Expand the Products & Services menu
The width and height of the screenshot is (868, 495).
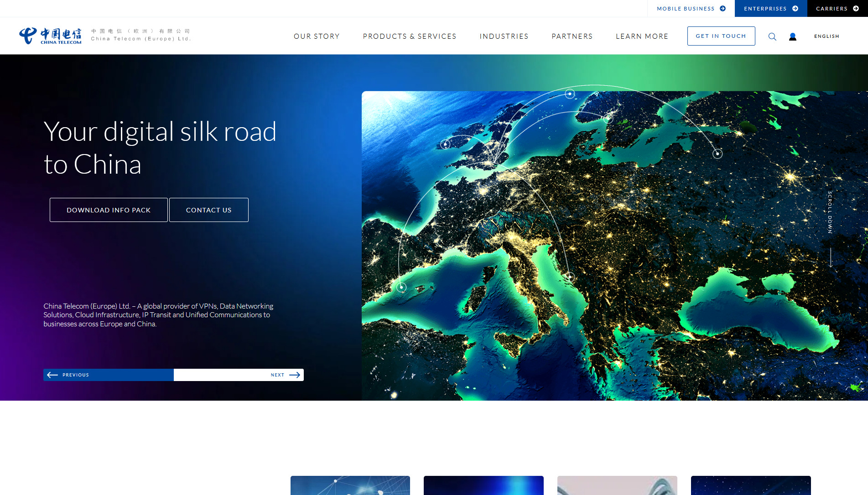click(x=409, y=36)
